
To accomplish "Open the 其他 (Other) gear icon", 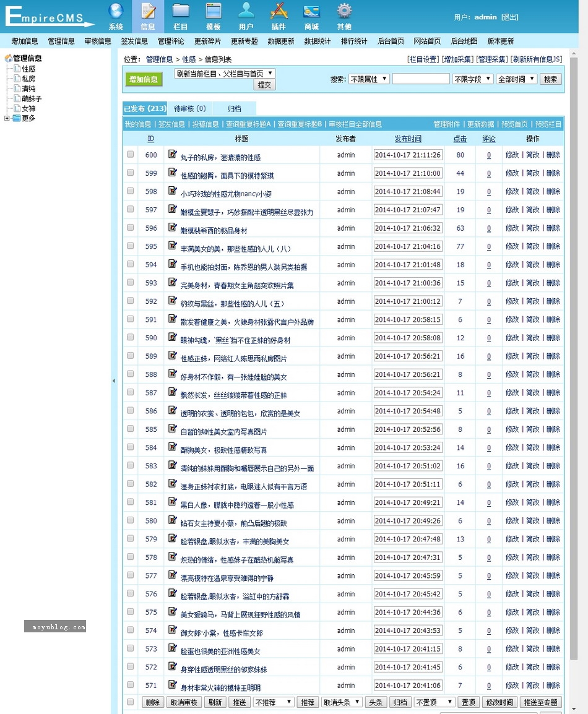I will tap(344, 11).
